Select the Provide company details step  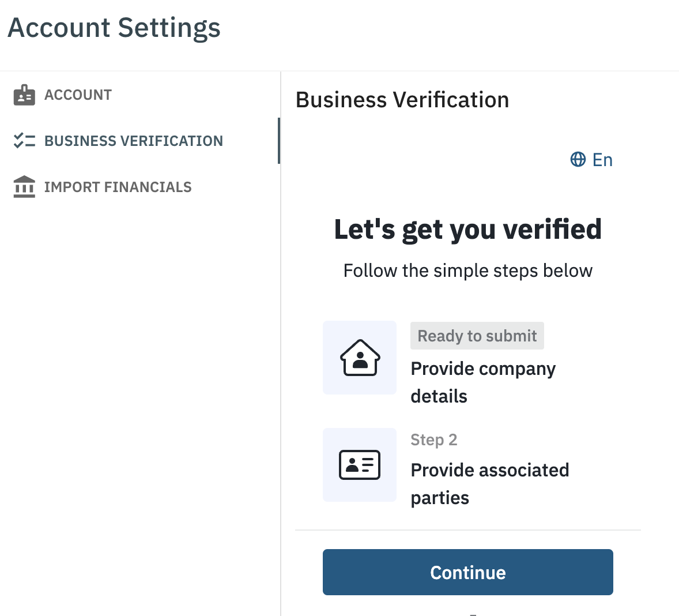click(x=483, y=382)
